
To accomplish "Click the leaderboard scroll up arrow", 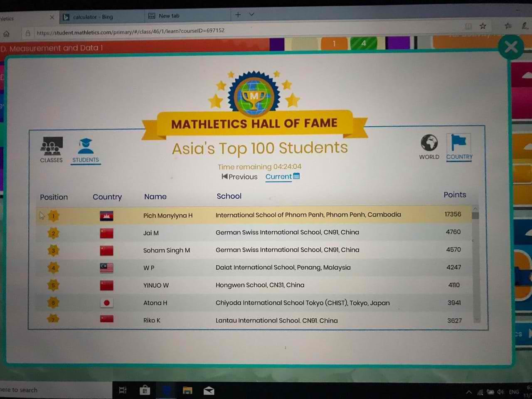I will [475, 208].
